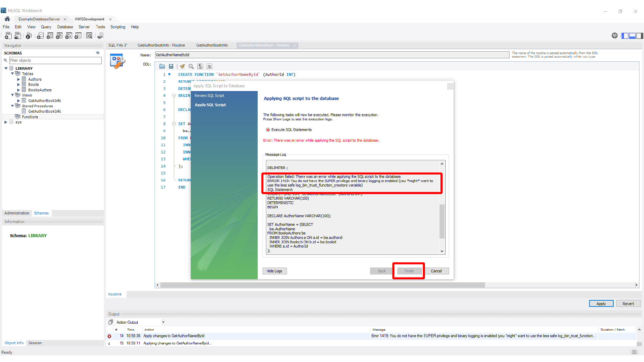
Task: Click Hide Logs in the dialog
Action: pos(274,271)
